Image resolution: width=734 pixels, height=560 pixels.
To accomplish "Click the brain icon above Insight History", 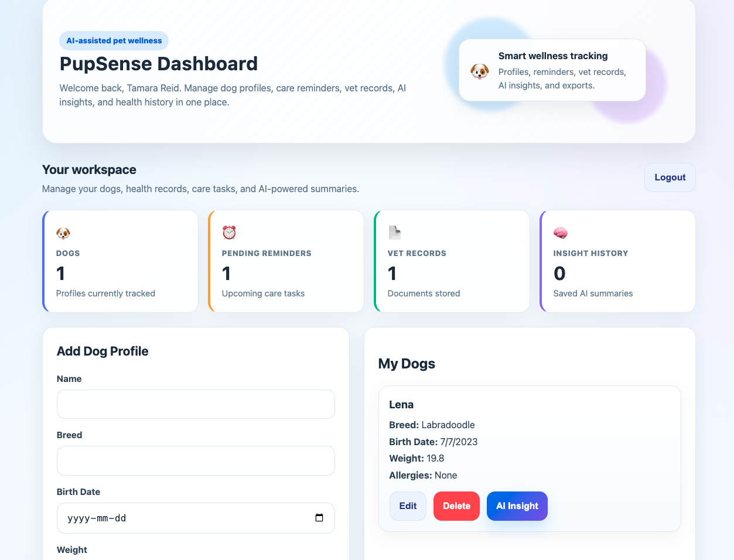I will pos(561,233).
